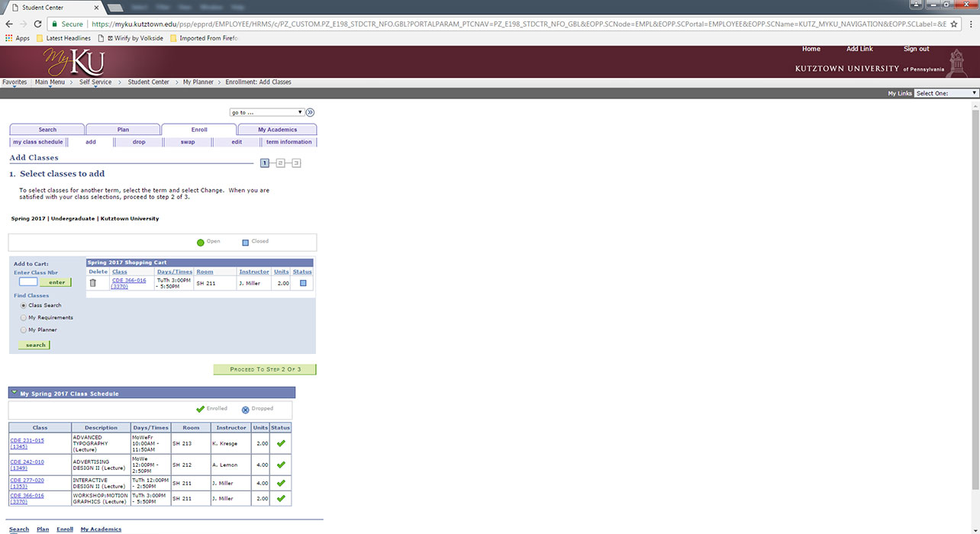This screenshot has width=980, height=534.
Task: Open the My Links 'Select One' dropdown
Action: click(946, 93)
